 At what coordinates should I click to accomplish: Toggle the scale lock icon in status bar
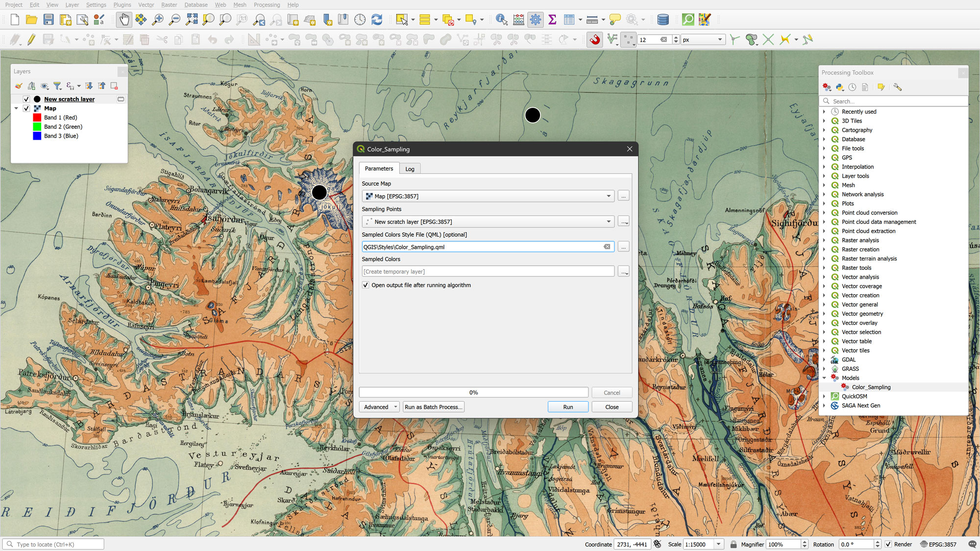point(734,544)
